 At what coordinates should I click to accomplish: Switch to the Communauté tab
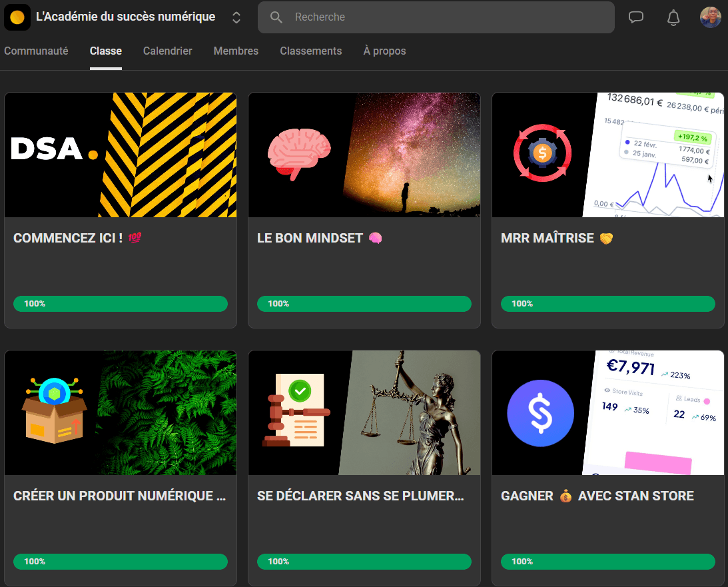click(36, 51)
